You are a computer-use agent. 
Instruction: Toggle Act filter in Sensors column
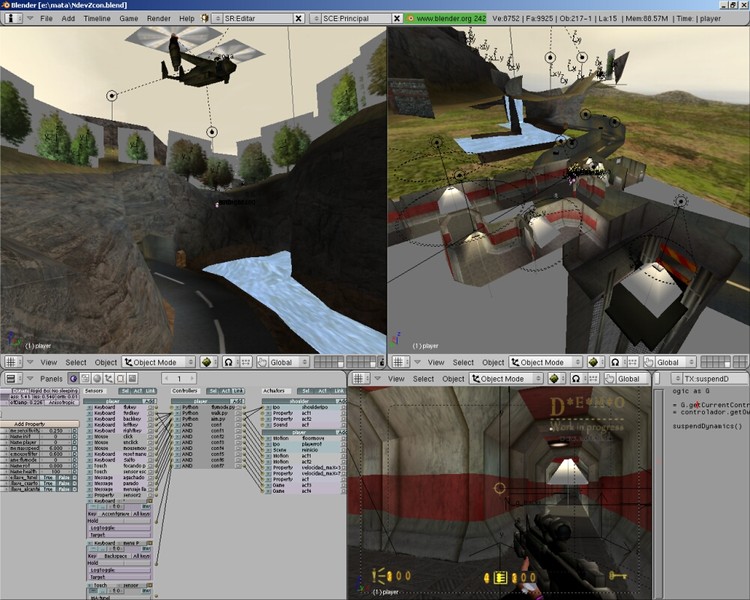pos(138,391)
